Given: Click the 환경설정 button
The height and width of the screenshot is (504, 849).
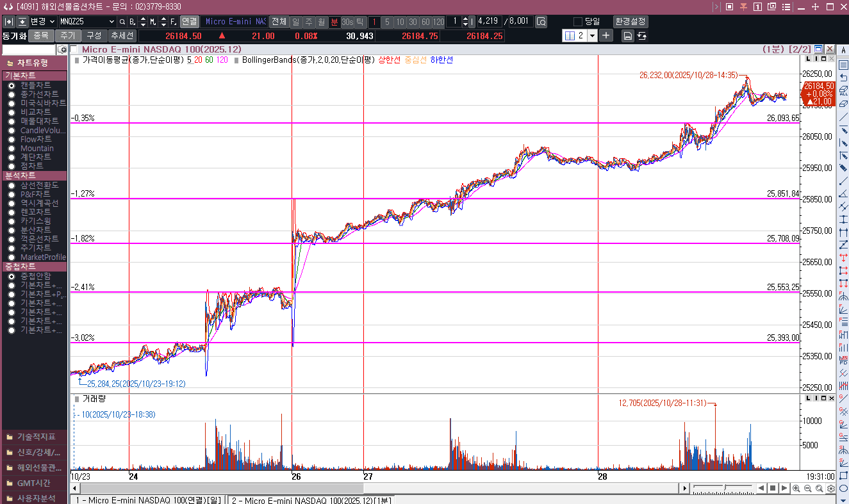Looking at the screenshot, I should (631, 22).
